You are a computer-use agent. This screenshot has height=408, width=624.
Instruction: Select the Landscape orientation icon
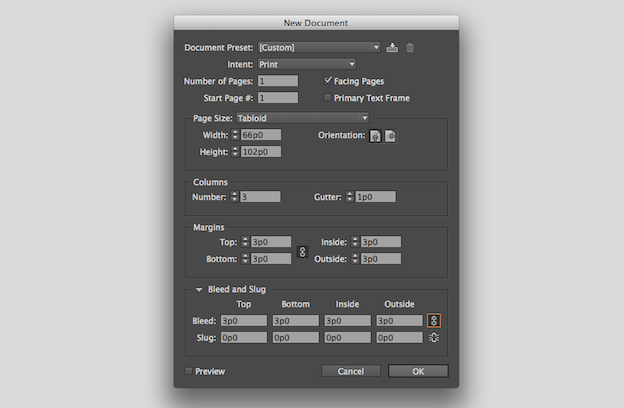(x=390, y=136)
